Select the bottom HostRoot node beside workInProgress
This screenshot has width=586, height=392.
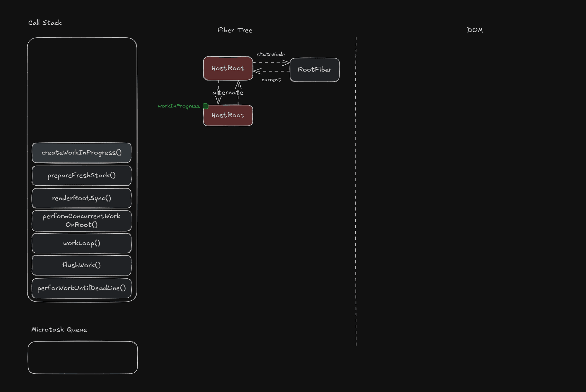228,115
